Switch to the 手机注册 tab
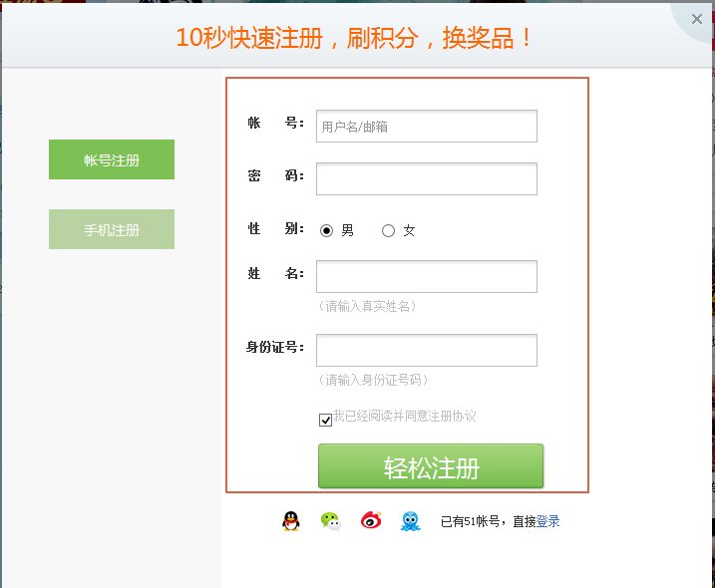The image size is (715, 588). coord(112,229)
